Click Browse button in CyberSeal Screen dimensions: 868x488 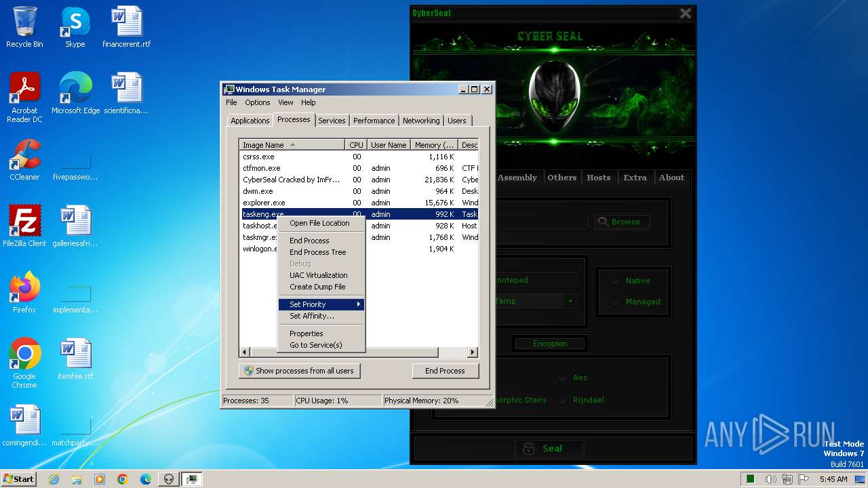point(621,222)
